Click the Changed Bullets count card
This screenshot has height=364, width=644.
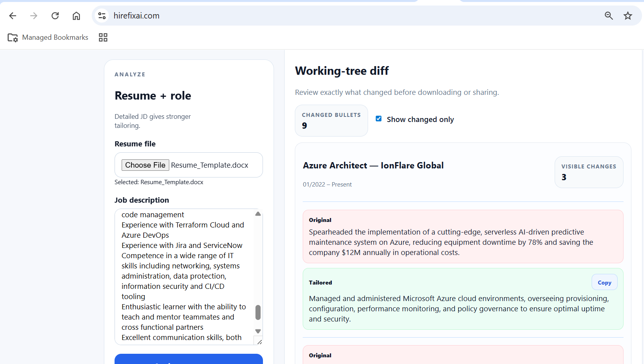click(x=331, y=120)
